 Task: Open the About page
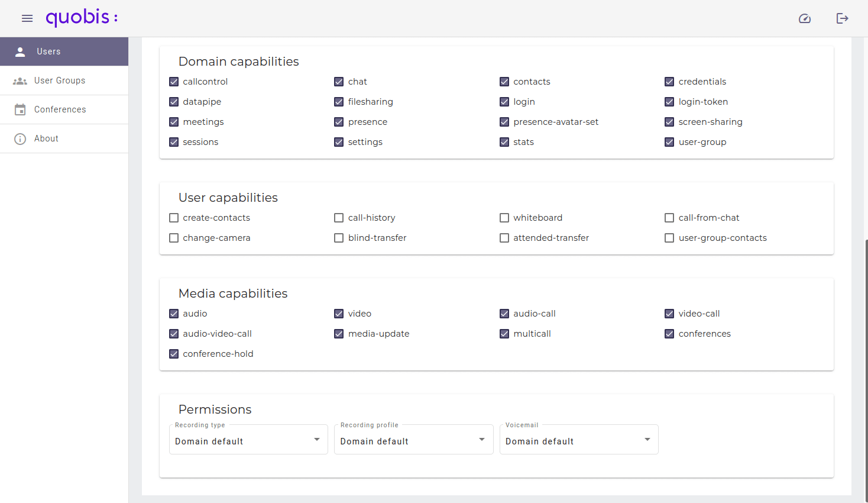click(64, 138)
